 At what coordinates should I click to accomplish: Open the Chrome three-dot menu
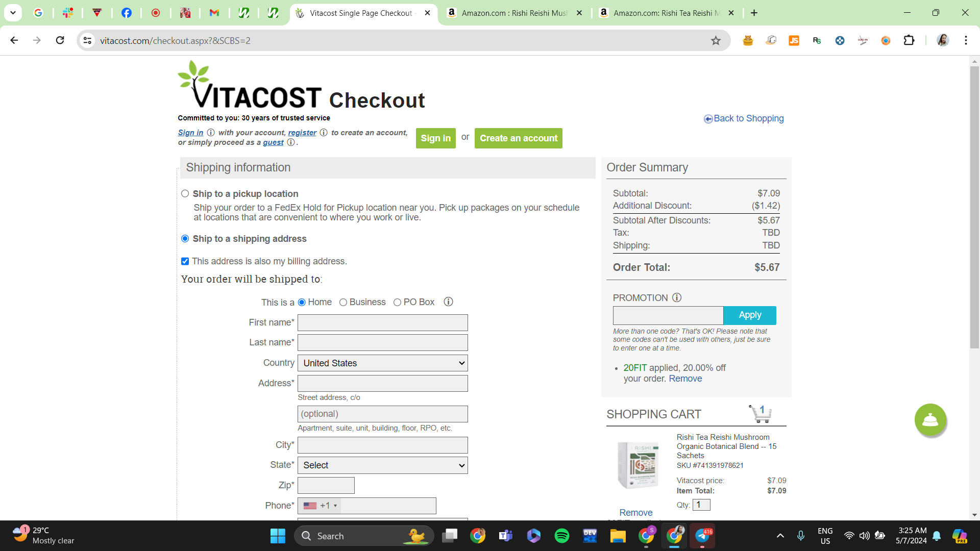966,40
